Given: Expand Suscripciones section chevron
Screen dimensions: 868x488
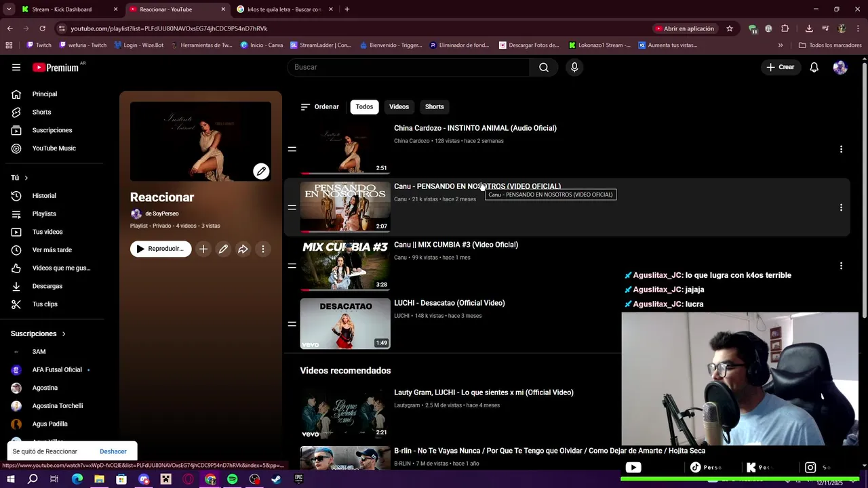Looking at the screenshot, I should click(x=64, y=333).
